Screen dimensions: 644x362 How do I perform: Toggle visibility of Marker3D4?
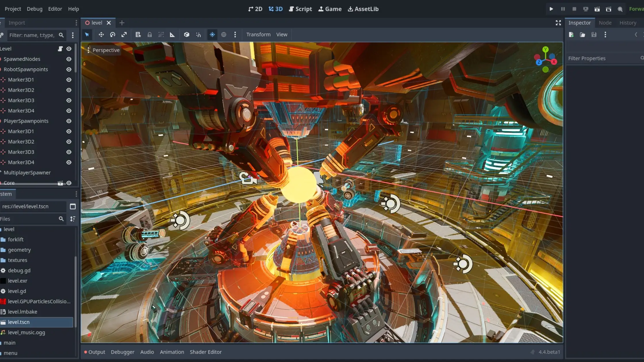coord(69,111)
